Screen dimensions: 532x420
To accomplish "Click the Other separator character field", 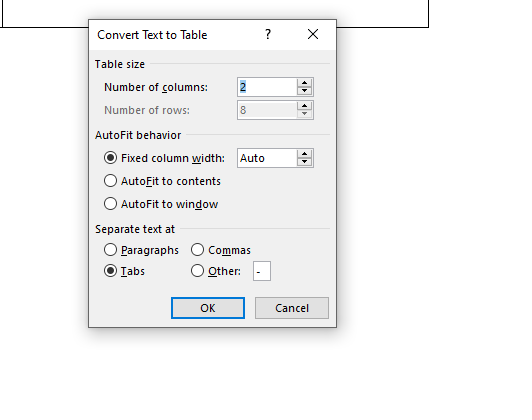I will pos(262,271).
